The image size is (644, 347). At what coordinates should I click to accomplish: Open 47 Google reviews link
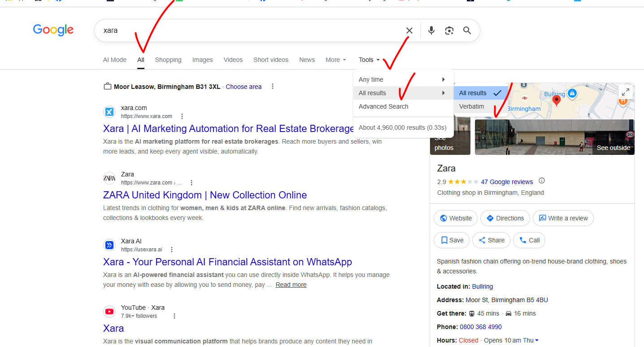(x=507, y=182)
